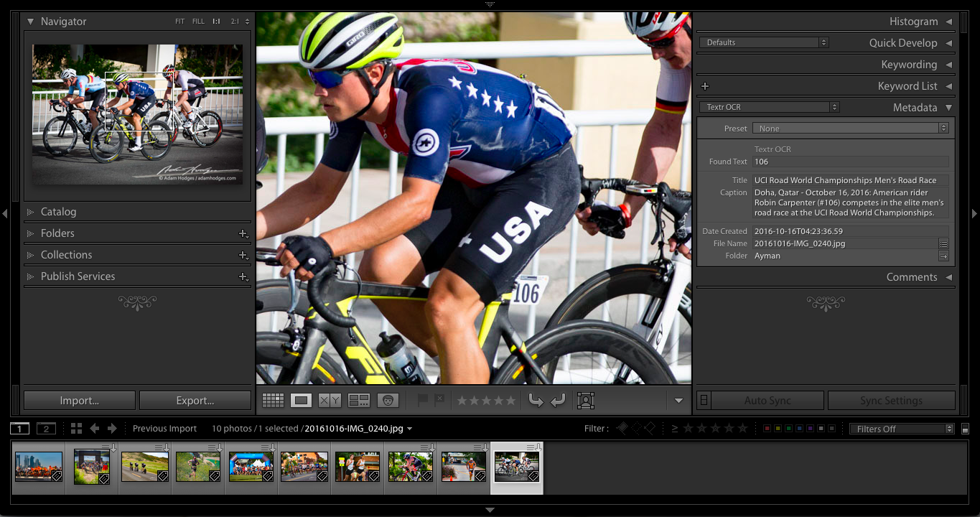Flag photo as Pick in toolbar
980x517 pixels.
(423, 400)
